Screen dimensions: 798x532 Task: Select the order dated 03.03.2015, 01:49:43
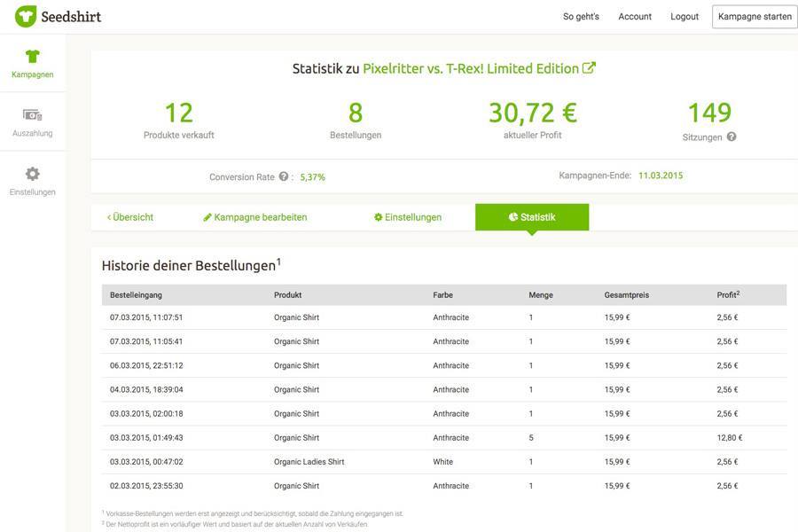[444, 437]
